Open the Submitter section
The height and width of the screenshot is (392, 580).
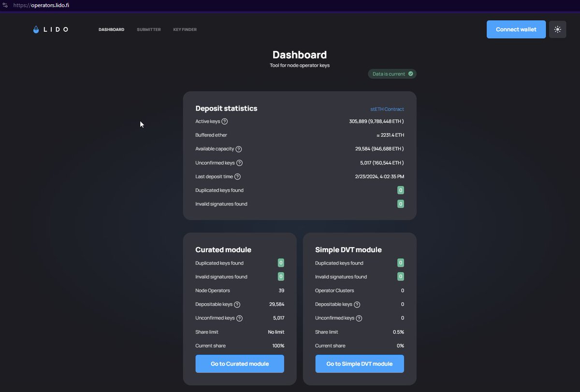pos(148,29)
